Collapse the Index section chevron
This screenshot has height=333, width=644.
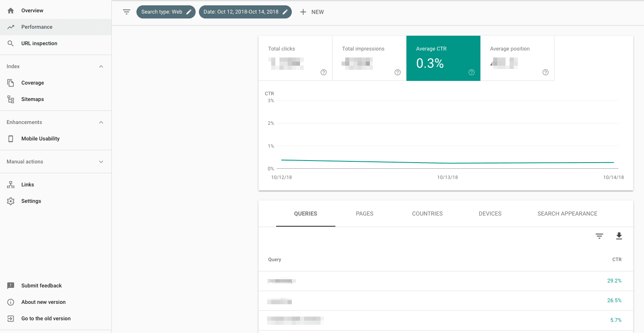[101, 67]
